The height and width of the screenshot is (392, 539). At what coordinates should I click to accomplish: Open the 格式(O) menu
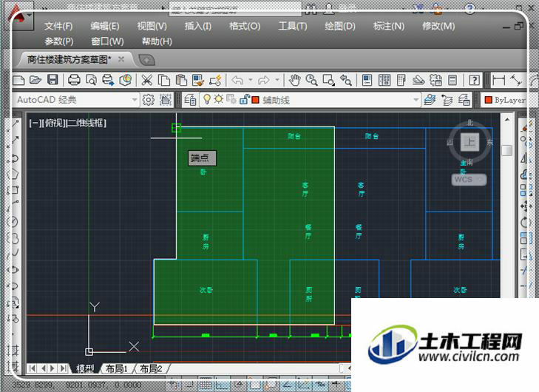[245, 26]
